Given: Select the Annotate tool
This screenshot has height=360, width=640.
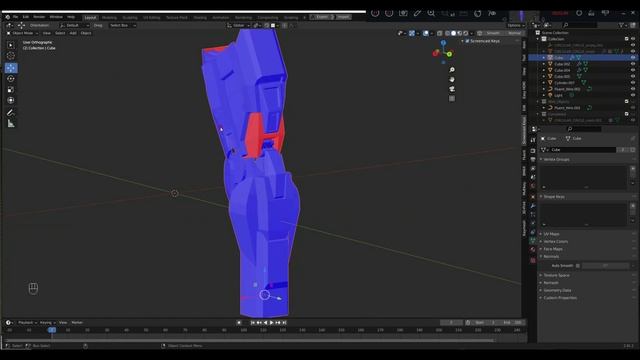Looking at the screenshot, I should coord(11,113).
